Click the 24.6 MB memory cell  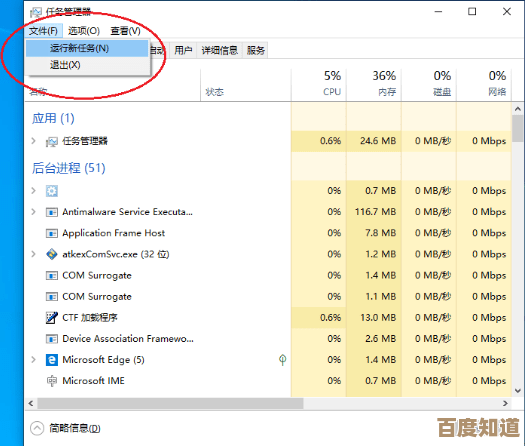(374, 141)
